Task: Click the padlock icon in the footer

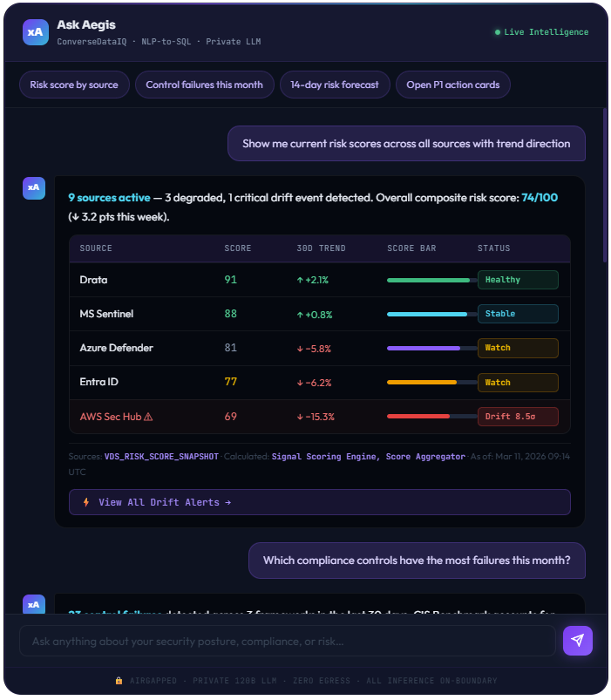Action: [119, 680]
